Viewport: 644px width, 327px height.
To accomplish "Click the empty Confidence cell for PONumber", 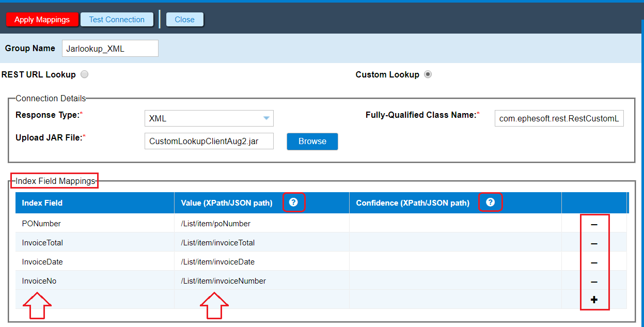I will tap(455, 223).
